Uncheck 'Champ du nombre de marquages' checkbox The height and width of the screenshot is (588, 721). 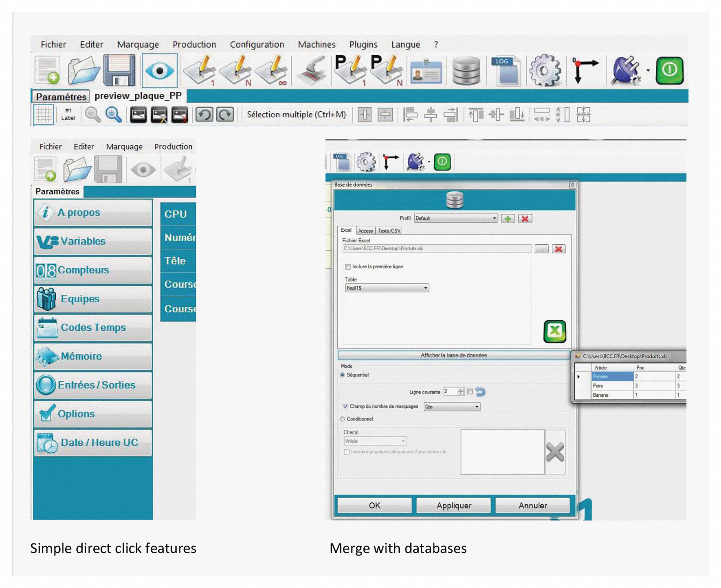[x=345, y=406]
